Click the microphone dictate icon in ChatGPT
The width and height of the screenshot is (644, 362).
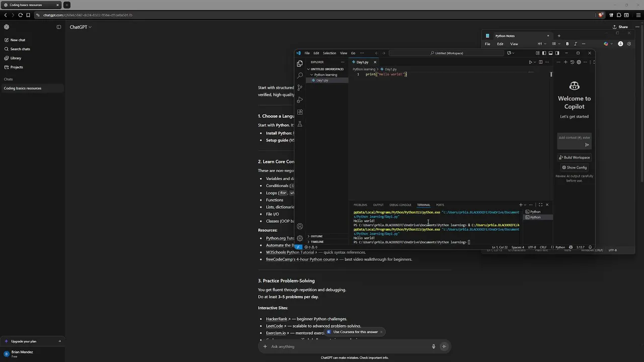click(433, 346)
